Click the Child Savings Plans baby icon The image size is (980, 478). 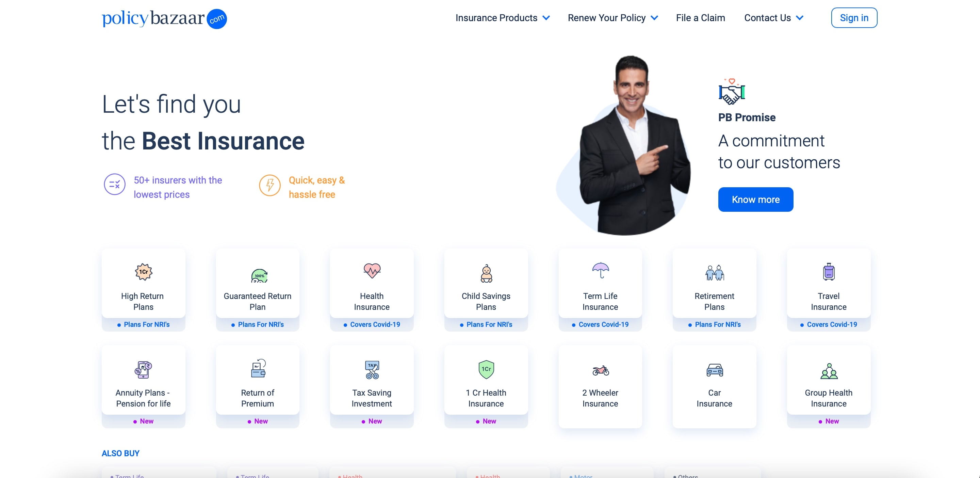pos(486,273)
